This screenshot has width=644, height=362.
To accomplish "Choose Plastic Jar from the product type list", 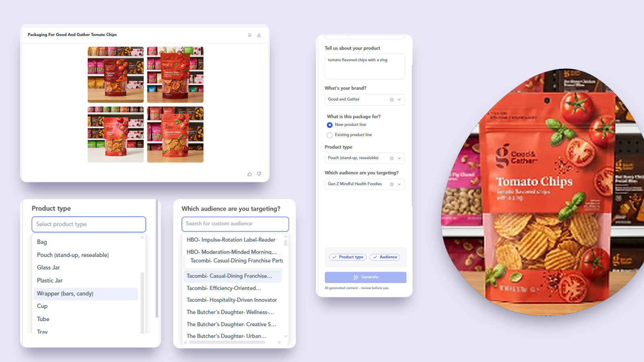I will click(86, 280).
